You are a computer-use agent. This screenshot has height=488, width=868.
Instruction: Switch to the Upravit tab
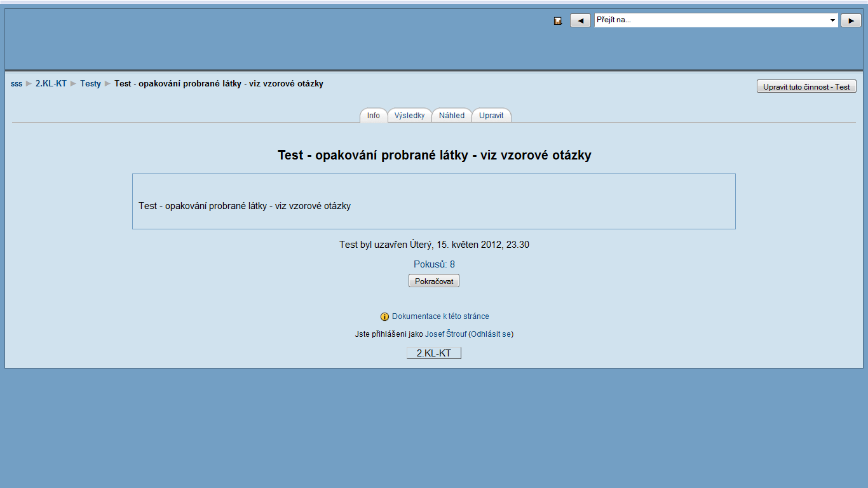click(491, 115)
